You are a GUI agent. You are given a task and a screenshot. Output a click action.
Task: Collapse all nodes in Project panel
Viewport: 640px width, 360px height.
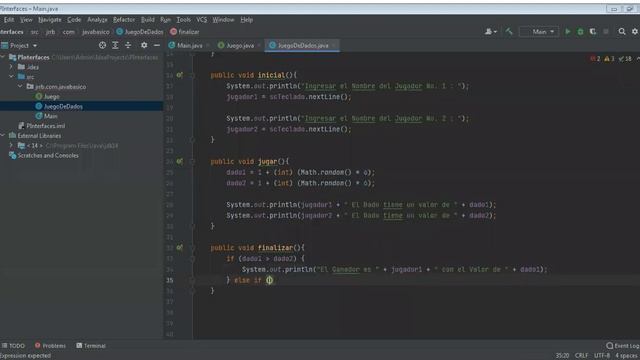click(128, 45)
